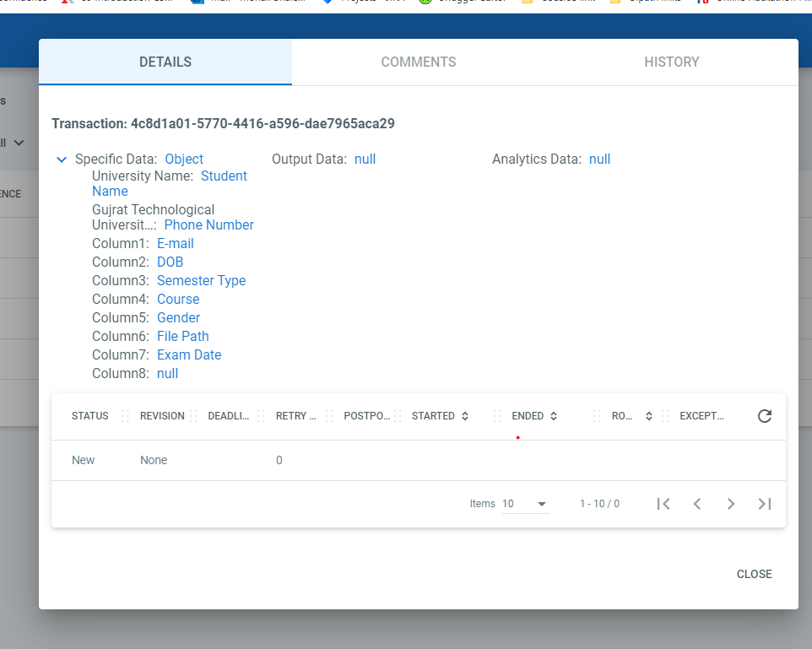812x649 pixels.
Task: Click the Deadline column header
Action: pyautogui.click(x=229, y=416)
